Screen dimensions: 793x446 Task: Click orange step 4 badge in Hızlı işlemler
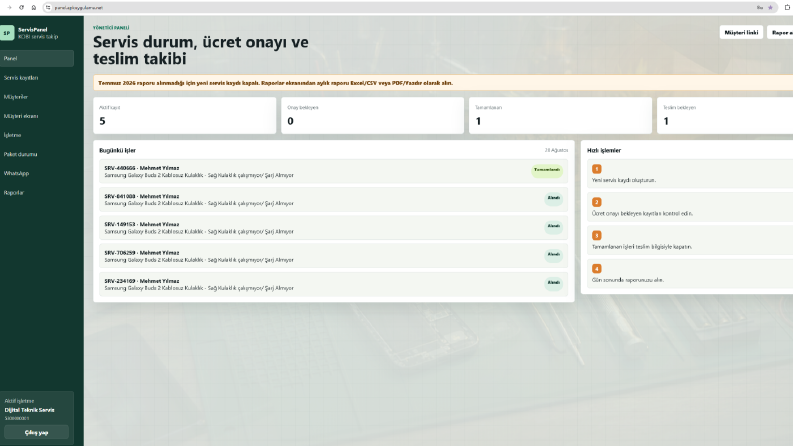[x=597, y=269]
